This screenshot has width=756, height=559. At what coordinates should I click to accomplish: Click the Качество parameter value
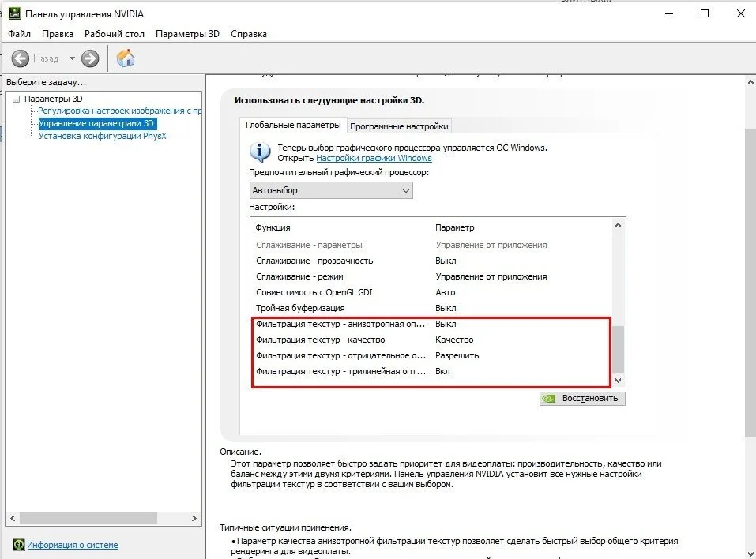(454, 340)
